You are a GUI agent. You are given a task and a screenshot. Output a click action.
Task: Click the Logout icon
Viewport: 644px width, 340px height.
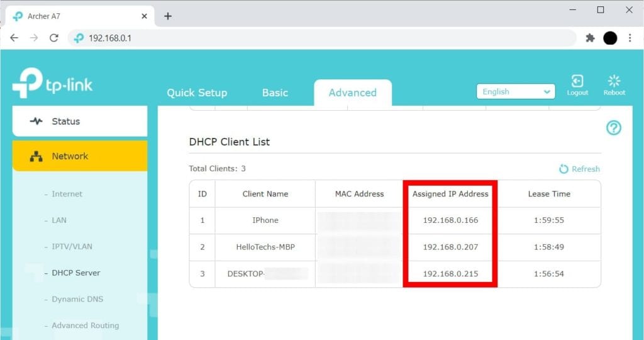(577, 81)
